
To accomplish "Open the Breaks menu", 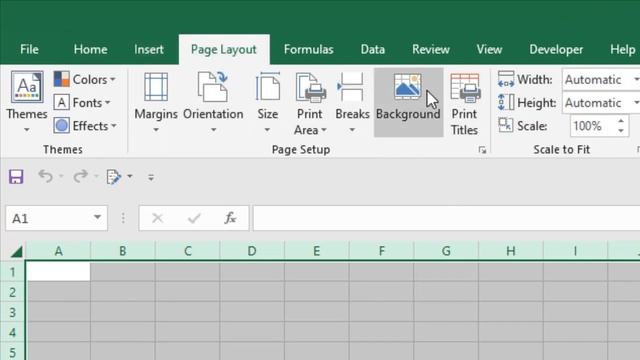I will click(352, 102).
